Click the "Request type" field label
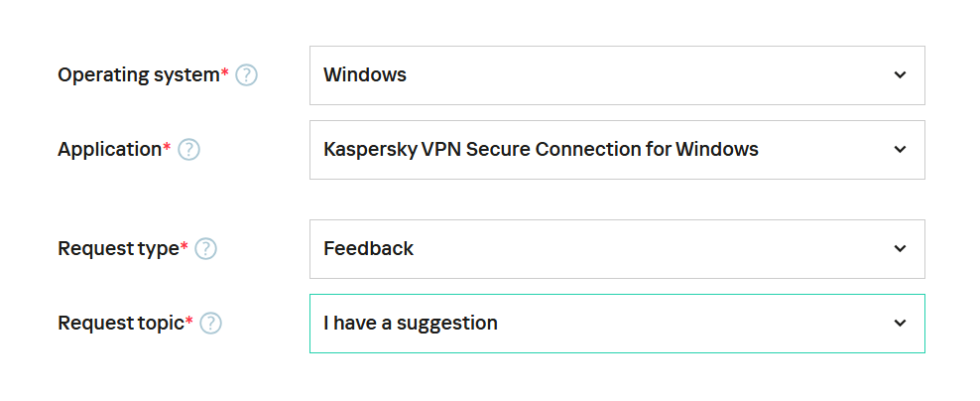The image size is (980, 401). point(118,249)
